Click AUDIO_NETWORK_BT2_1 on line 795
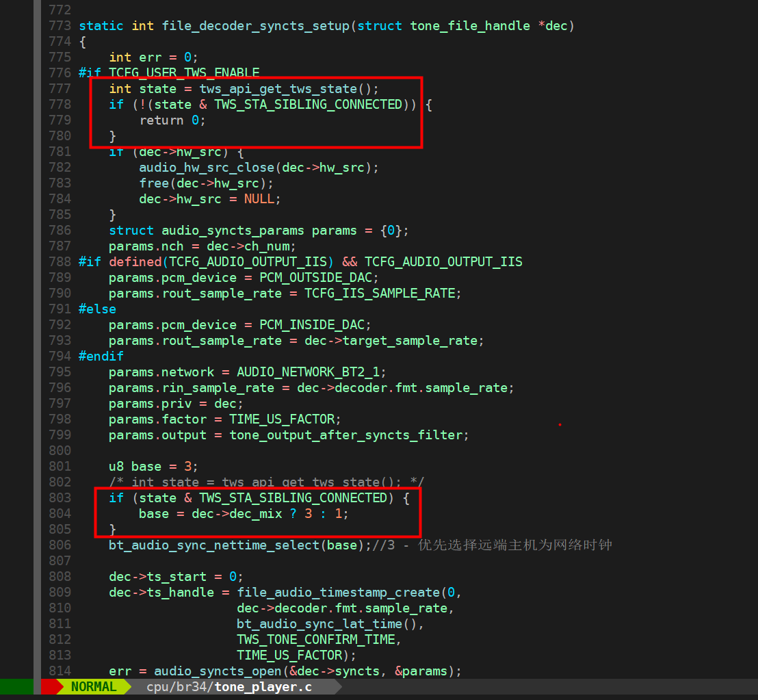This screenshot has height=700, width=758. pyautogui.click(x=308, y=372)
